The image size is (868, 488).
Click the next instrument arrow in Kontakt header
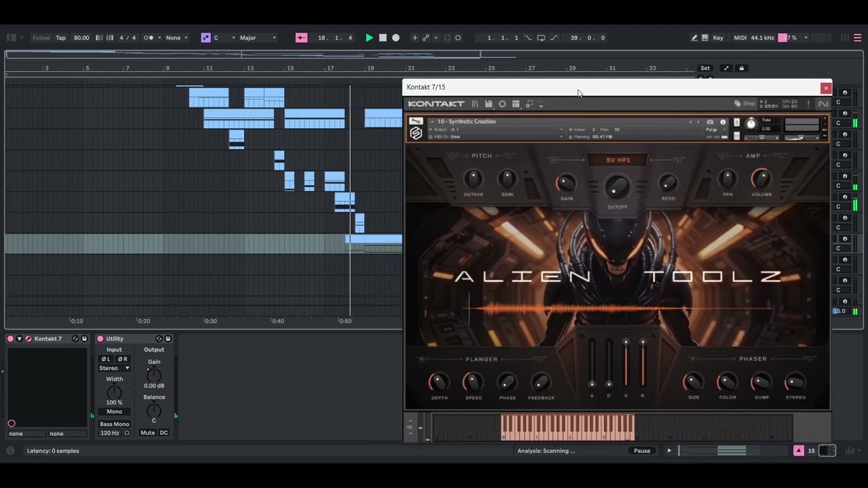pos(698,122)
